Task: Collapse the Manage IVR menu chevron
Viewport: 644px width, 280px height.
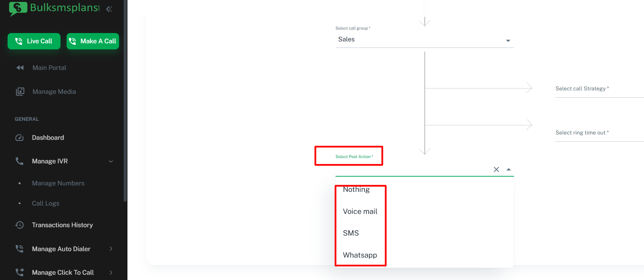Action: pyautogui.click(x=111, y=161)
